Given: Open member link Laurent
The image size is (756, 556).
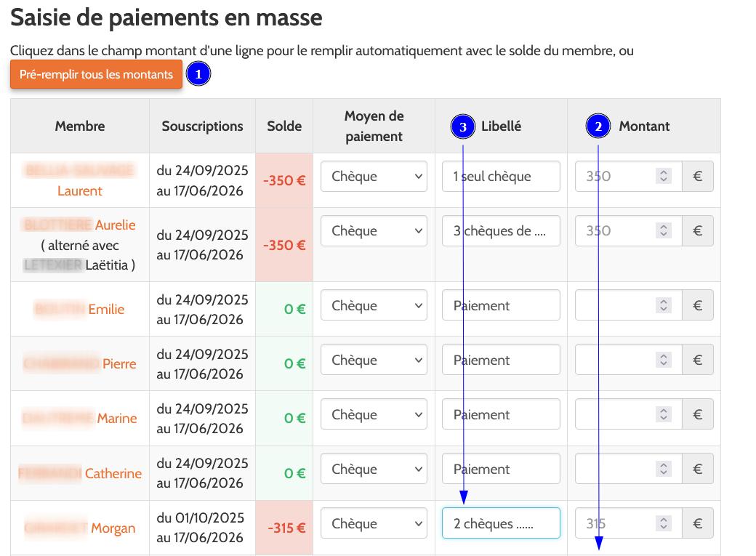Looking at the screenshot, I should (x=80, y=191).
